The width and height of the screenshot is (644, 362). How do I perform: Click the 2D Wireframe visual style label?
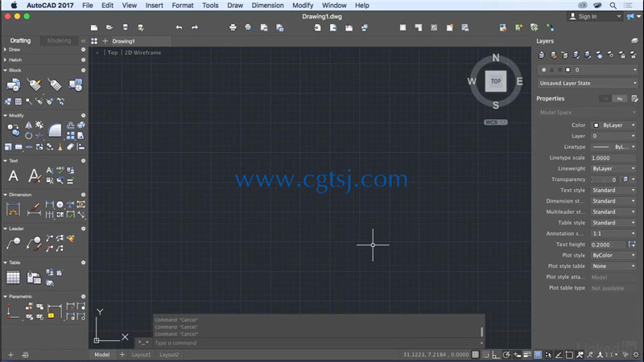pyautogui.click(x=143, y=52)
